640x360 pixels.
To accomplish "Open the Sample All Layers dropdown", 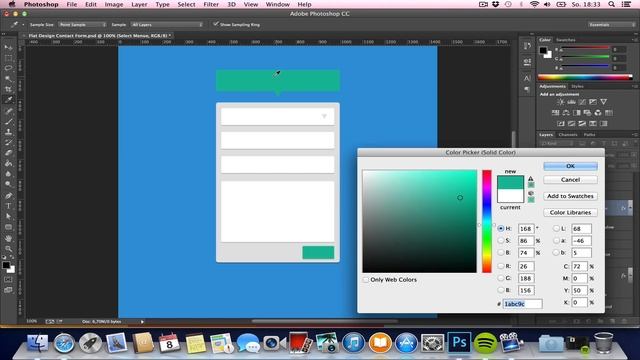I will [167, 24].
